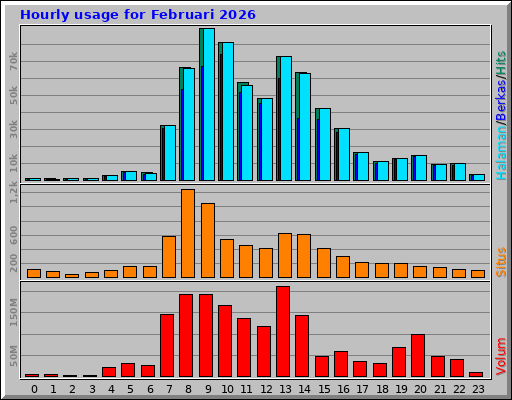Click the hour label "18" on the x-axis
This screenshot has height=400, width=512.
click(x=382, y=389)
